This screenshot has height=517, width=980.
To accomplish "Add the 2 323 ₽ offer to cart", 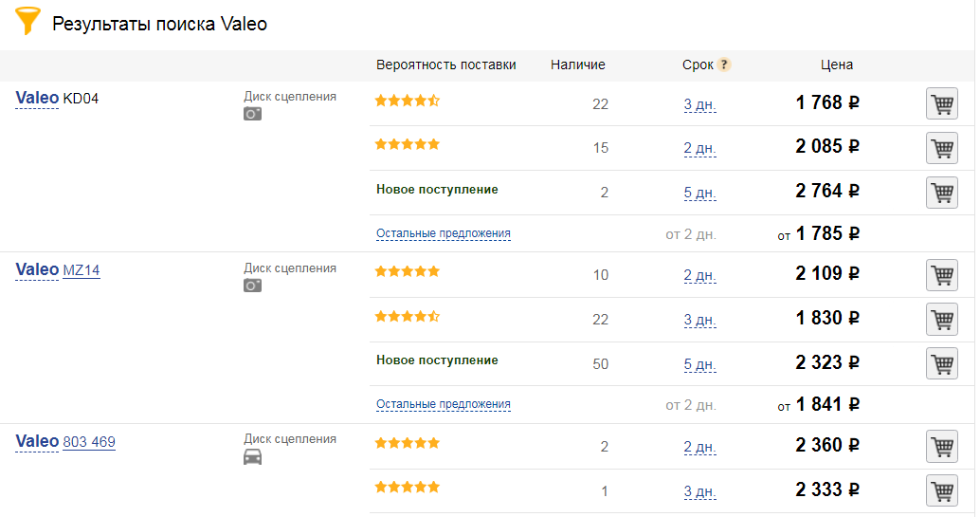I will (941, 364).
